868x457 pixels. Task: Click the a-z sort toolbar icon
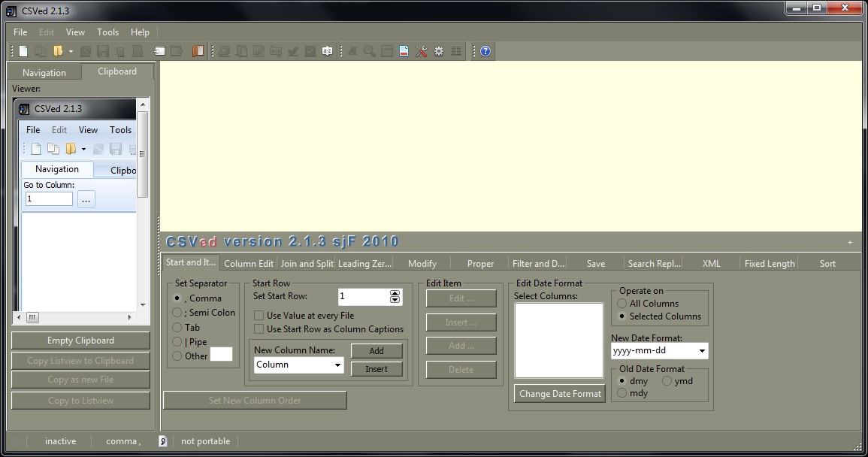pos(327,52)
